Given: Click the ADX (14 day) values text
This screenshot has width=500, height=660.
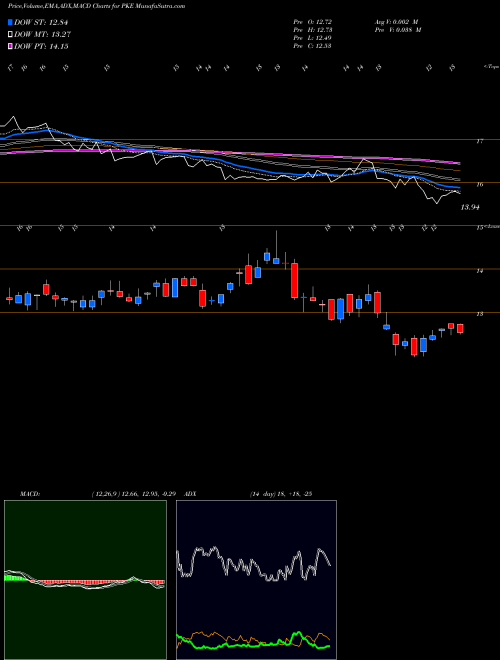Looking at the screenshot, I should 281,494.
